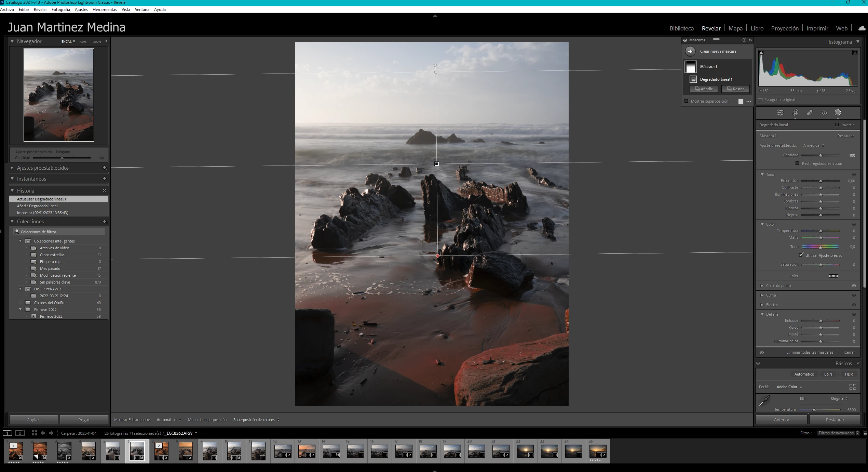Check the Invertir checkbox
This screenshot has height=472, width=868.
[837, 125]
